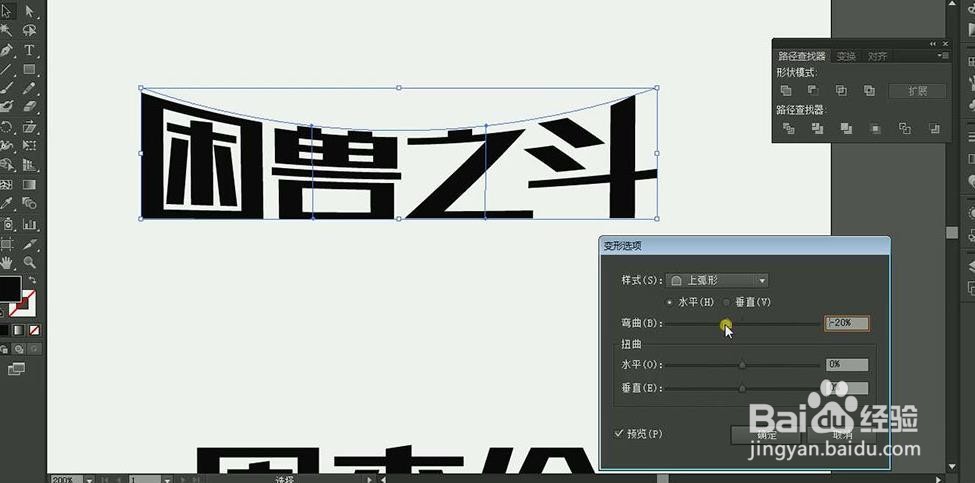975x483 pixels.
Task: Open the artboard number dropdown arrow
Action: pyautogui.click(x=167, y=479)
